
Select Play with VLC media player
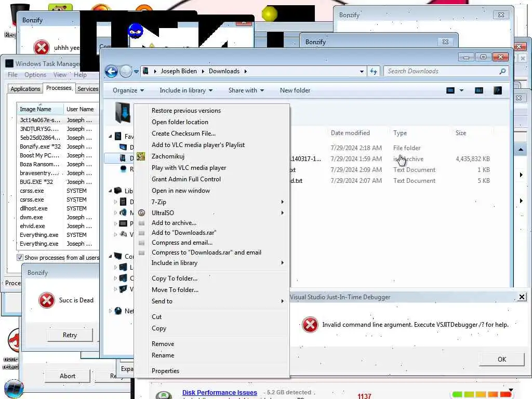189,168
